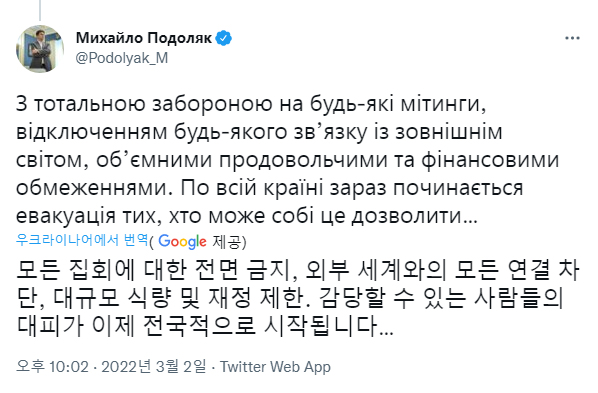This screenshot has height=393, width=598.
Task: Open the three-dot more options menu
Action: (x=572, y=38)
